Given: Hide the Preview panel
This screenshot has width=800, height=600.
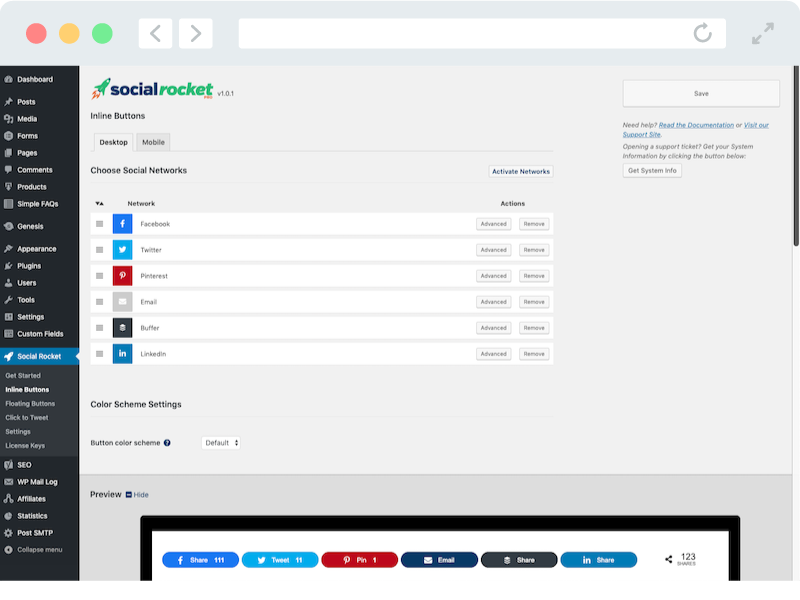Looking at the screenshot, I should click(137, 495).
